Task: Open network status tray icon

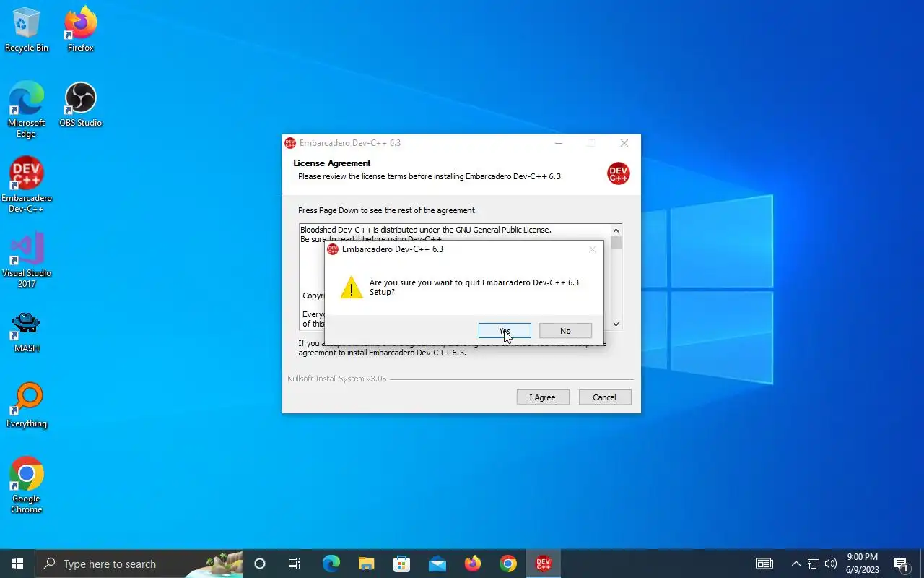Action: pos(814,564)
